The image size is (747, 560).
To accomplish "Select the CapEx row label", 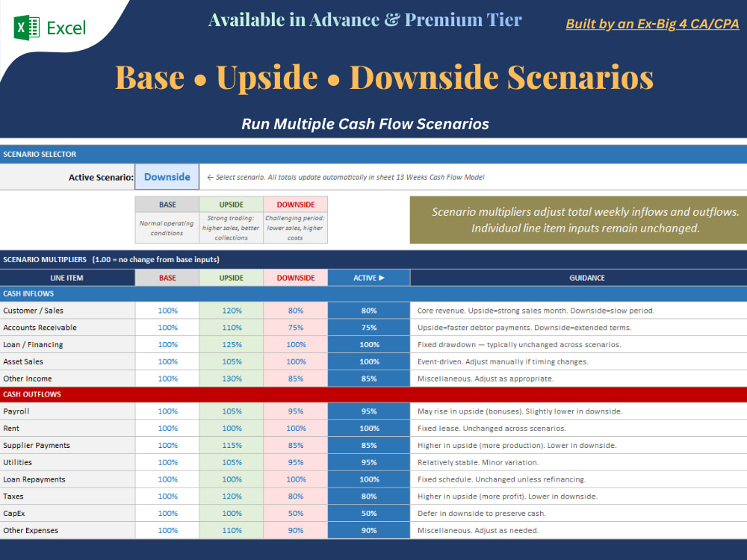I will tap(67, 514).
